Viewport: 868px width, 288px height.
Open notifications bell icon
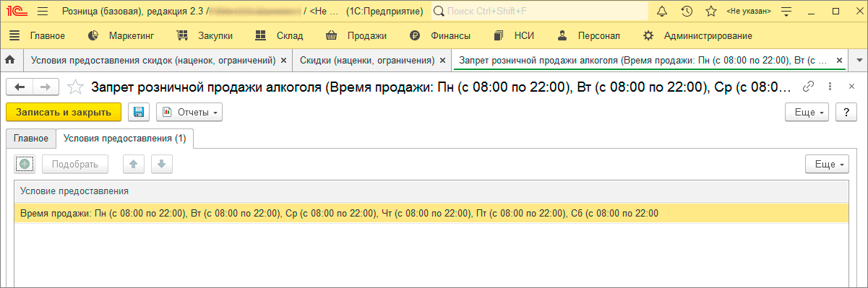pos(663,12)
